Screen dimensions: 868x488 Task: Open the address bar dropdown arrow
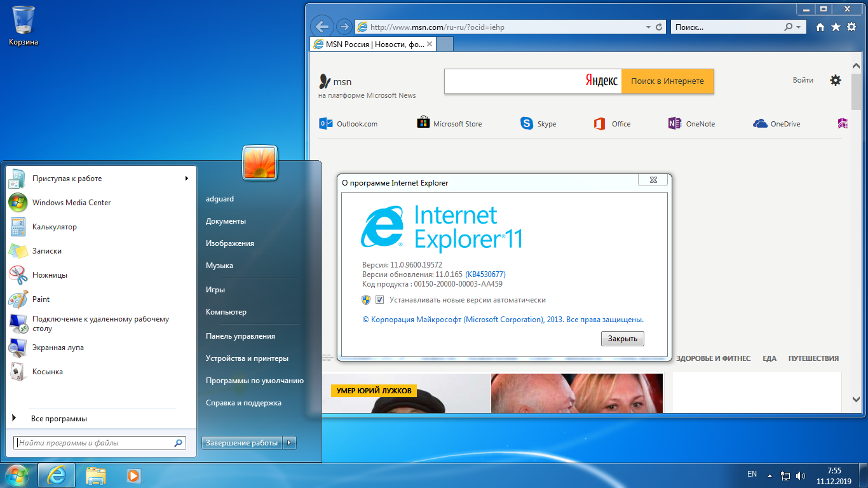click(x=648, y=27)
